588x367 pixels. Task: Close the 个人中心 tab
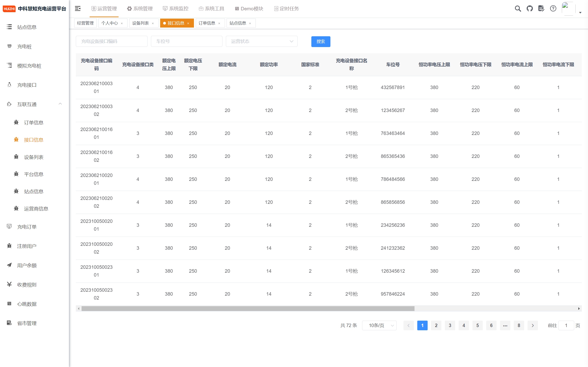pyautogui.click(x=122, y=23)
